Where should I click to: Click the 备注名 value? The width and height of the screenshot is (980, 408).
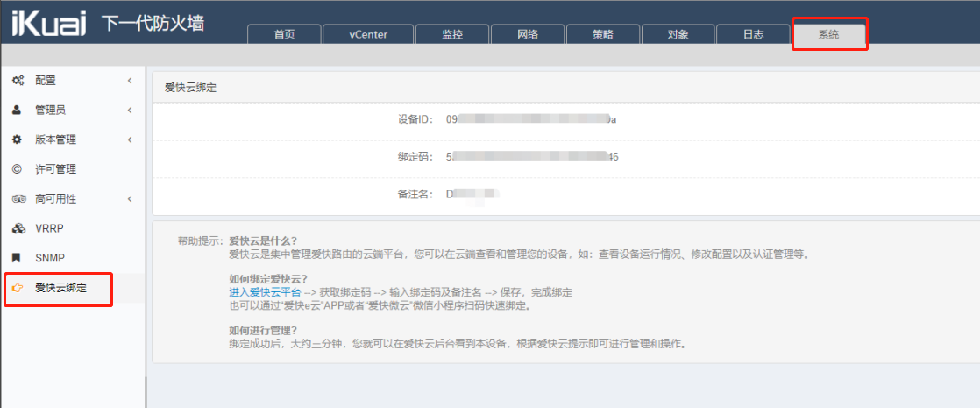(x=472, y=195)
